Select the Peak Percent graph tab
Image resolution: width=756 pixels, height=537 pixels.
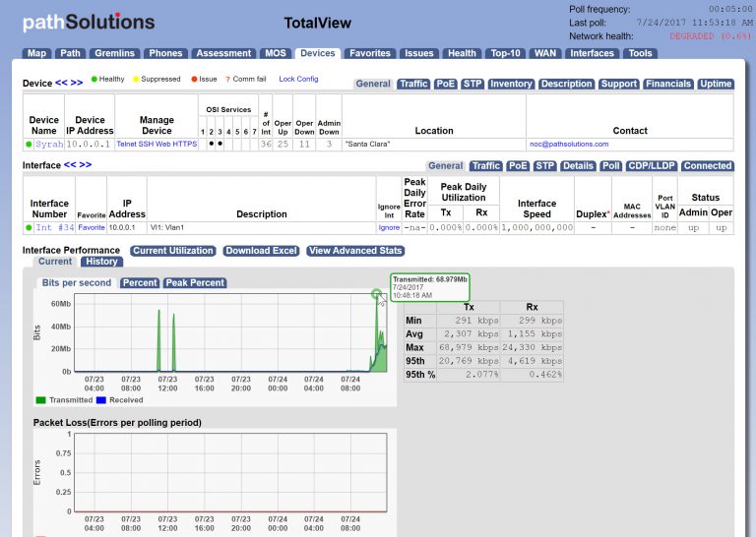195,283
